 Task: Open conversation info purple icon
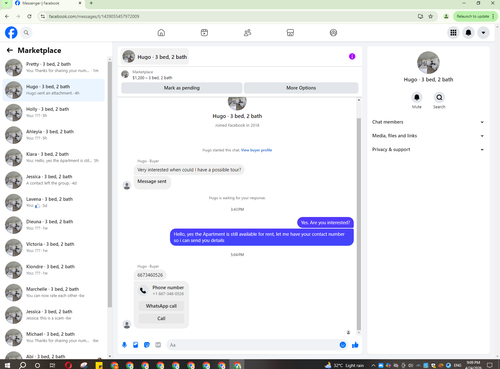pyautogui.click(x=352, y=56)
